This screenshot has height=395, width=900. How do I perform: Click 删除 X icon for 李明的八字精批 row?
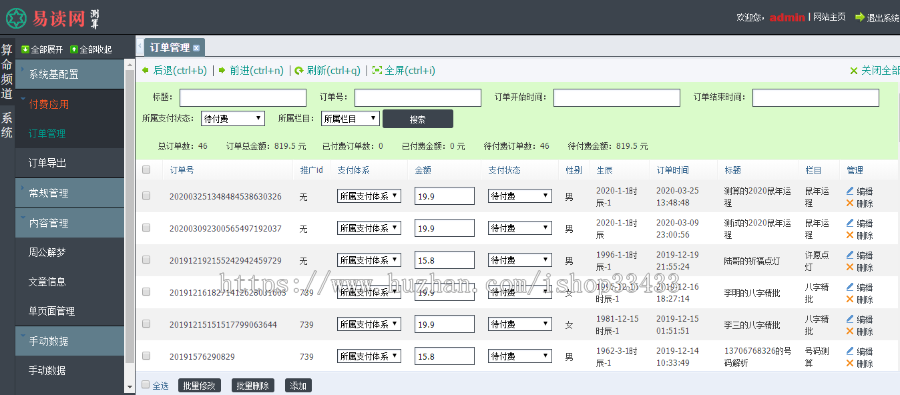click(x=849, y=299)
